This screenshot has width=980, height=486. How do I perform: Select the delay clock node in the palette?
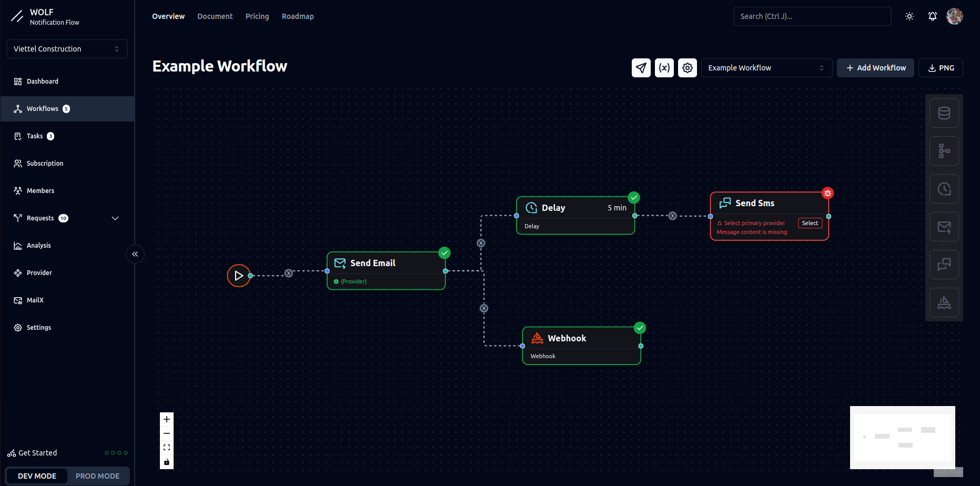click(944, 189)
